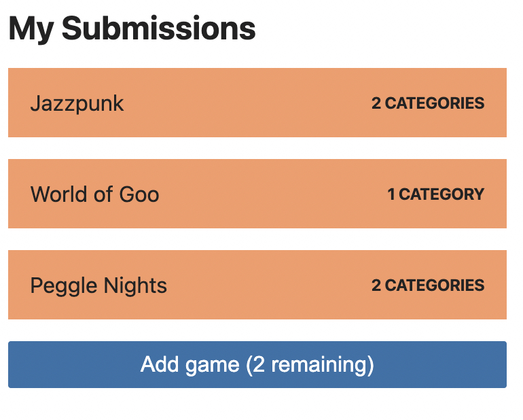Image resolution: width=523 pixels, height=420 pixels.
Task: Open the World of Goo submission
Action: point(257,194)
